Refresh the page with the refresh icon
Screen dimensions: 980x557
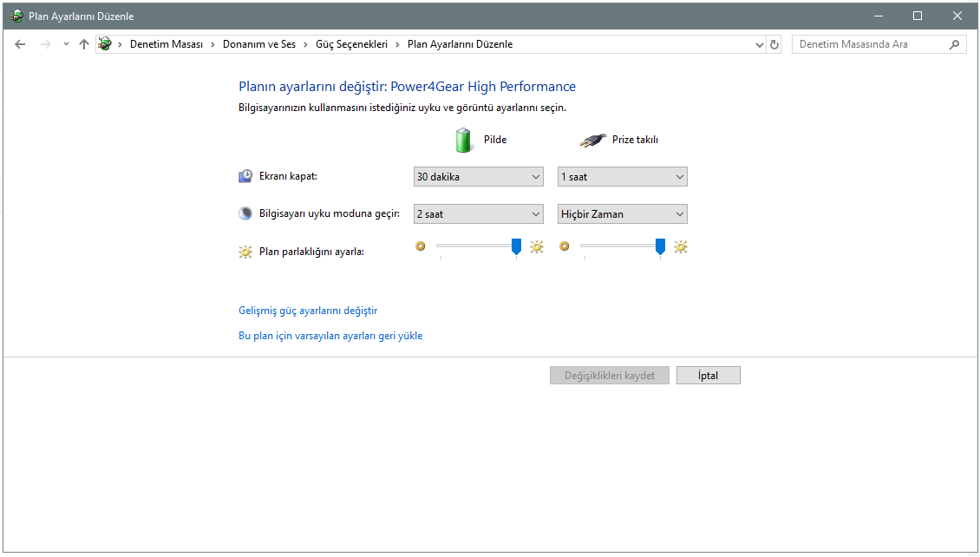(774, 44)
